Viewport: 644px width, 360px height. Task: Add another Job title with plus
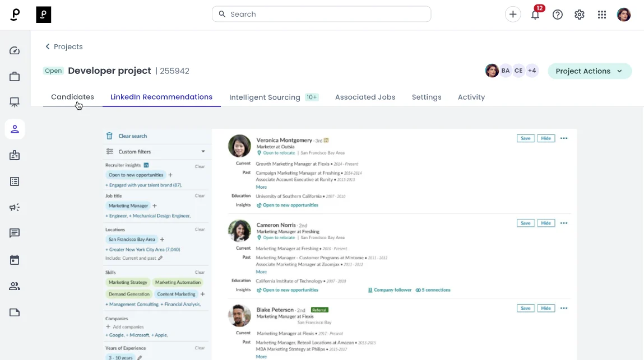pos(155,205)
